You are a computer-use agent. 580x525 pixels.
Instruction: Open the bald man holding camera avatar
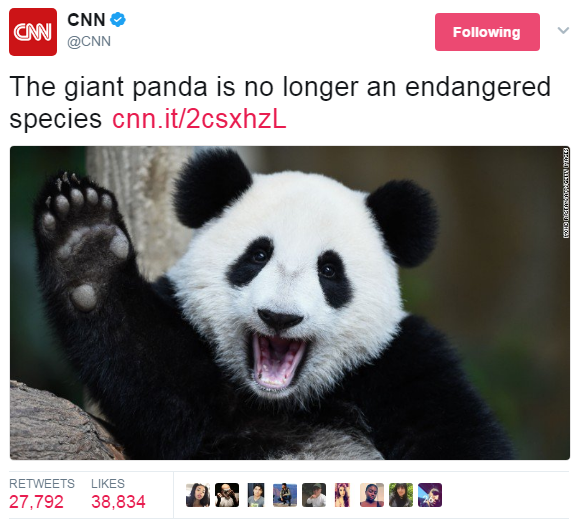click(227, 495)
